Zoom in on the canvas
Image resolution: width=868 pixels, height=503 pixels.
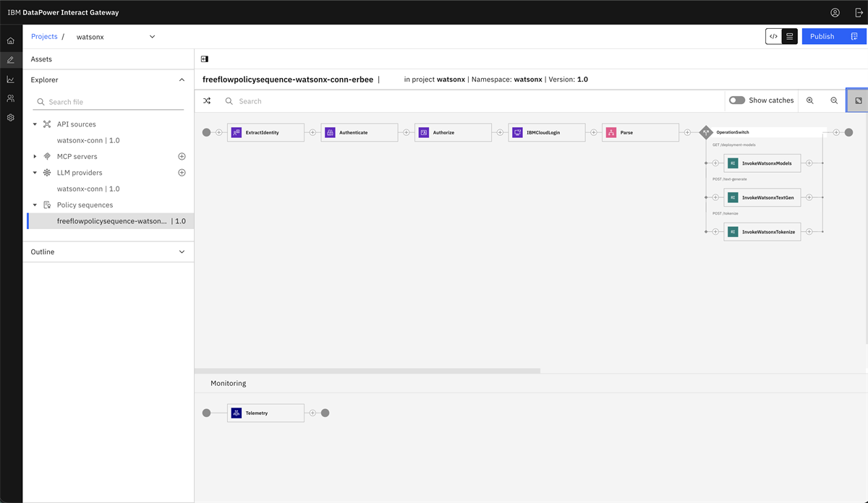(x=810, y=100)
